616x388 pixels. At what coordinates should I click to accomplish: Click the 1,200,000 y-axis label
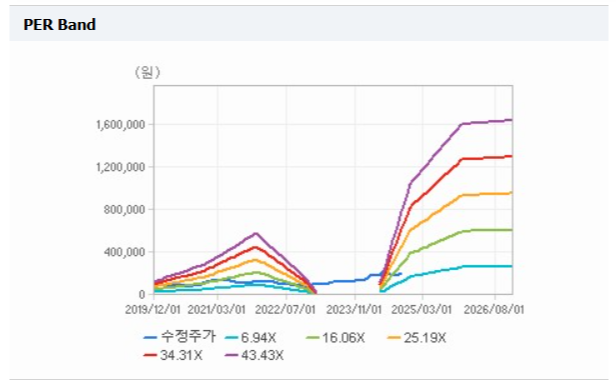[120, 168]
